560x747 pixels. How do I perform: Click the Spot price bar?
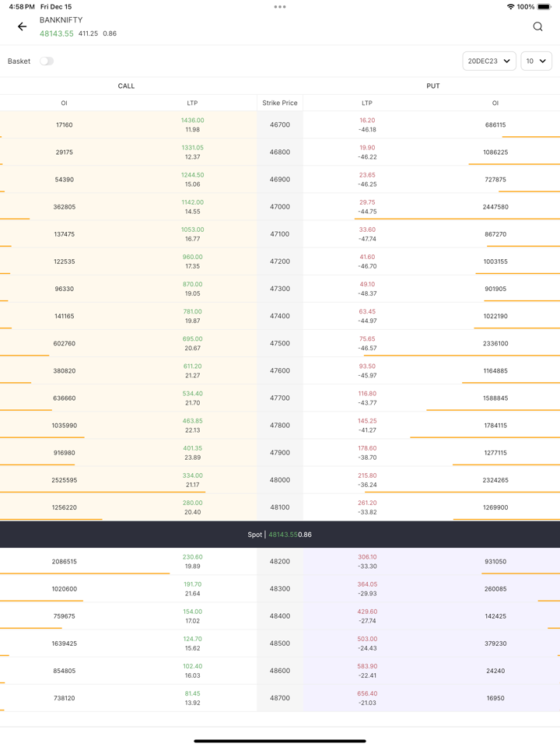(x=280, y=535)
